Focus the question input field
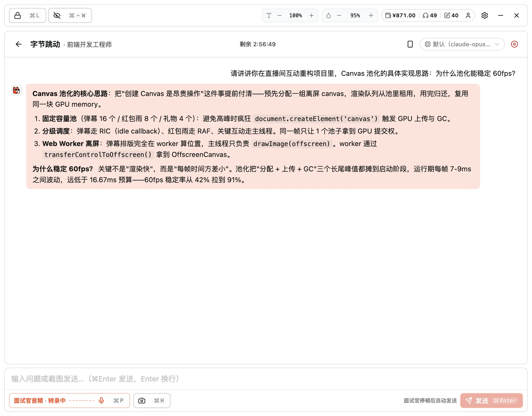Viewport: 532px width, 416px height. click(266, 379)
